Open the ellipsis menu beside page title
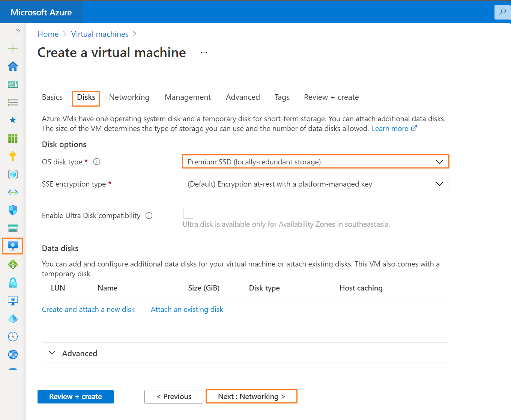This screenshot has width=511, height=420. tap(204, 53)
